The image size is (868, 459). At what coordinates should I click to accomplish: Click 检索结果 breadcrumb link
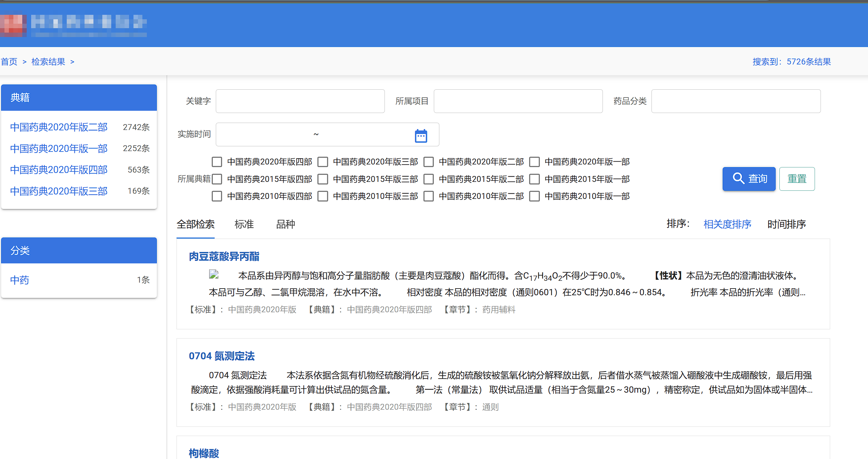(48, 61)
